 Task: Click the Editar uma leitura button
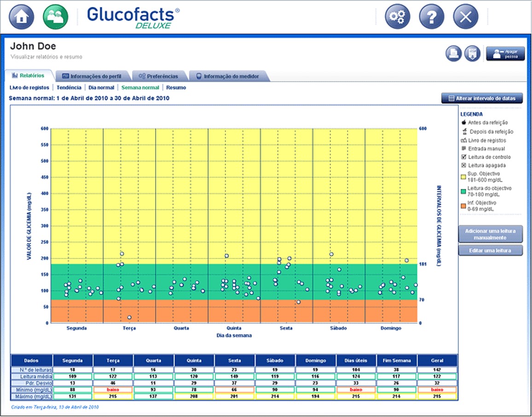(x=490, y=251)
